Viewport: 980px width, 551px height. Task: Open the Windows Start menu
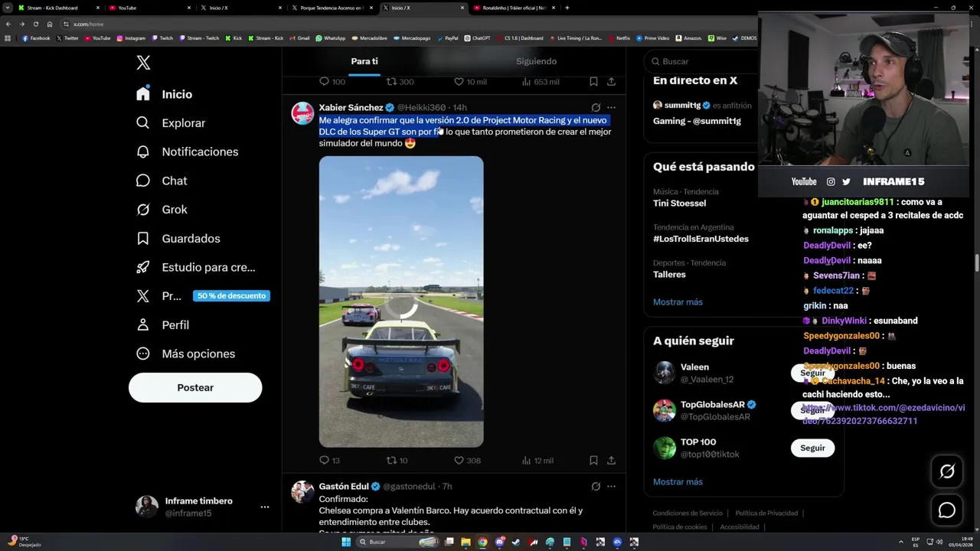346,542
